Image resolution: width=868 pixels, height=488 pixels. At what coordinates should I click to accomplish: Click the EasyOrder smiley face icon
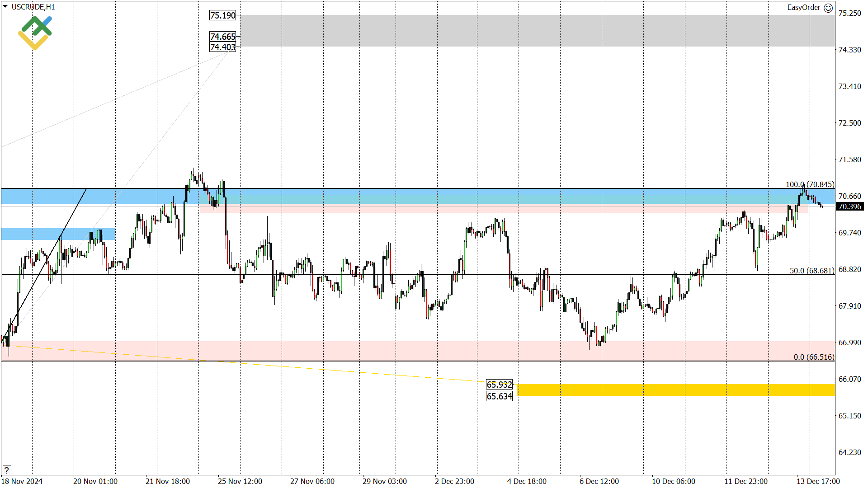coord(828,8)
